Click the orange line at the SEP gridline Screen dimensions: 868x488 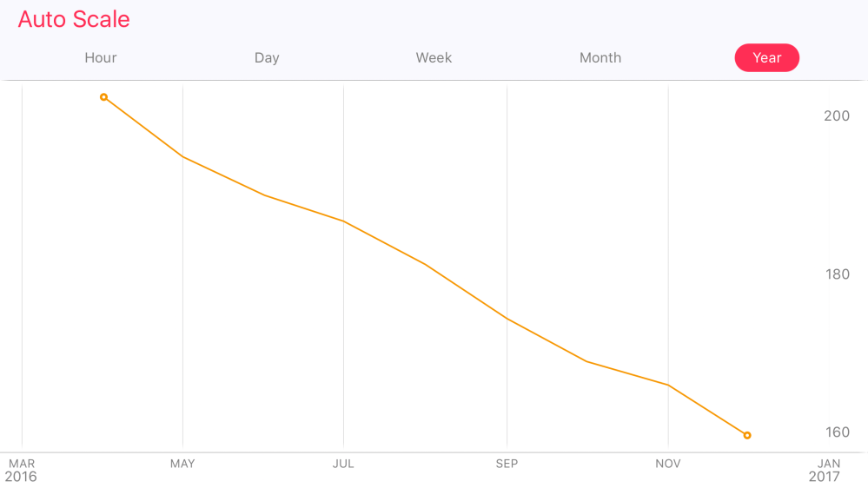507,319
